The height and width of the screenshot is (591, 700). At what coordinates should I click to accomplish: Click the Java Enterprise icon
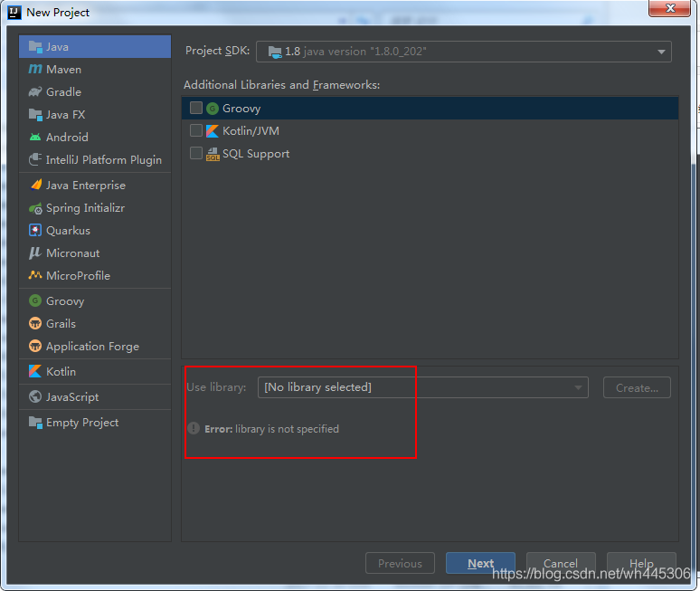click(35, 185)
